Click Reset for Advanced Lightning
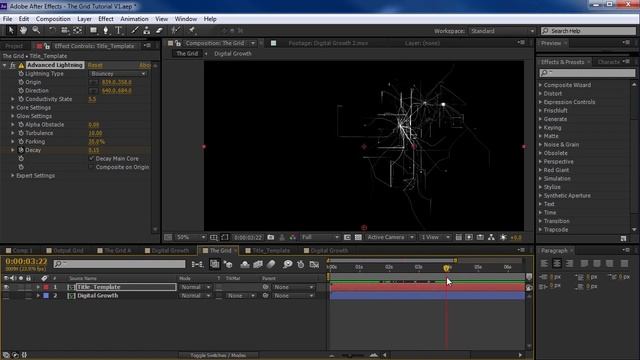Image resolution: width=640 pixels, height=360 pixels. (95, 65)
